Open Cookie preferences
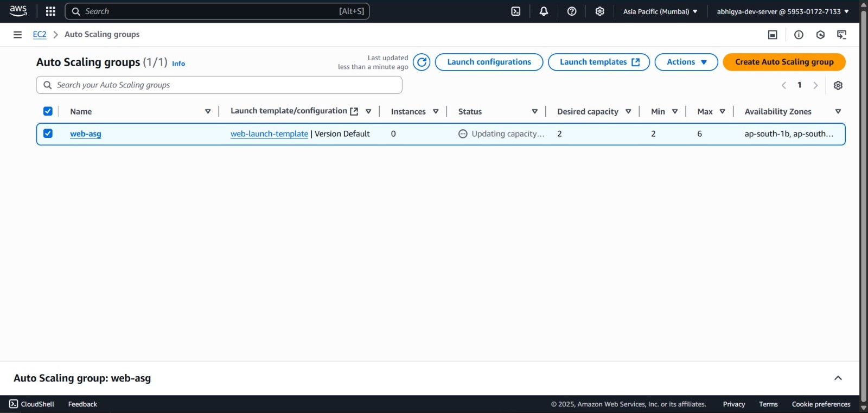Viewport: 868px width, 413px height. point(821,404)
